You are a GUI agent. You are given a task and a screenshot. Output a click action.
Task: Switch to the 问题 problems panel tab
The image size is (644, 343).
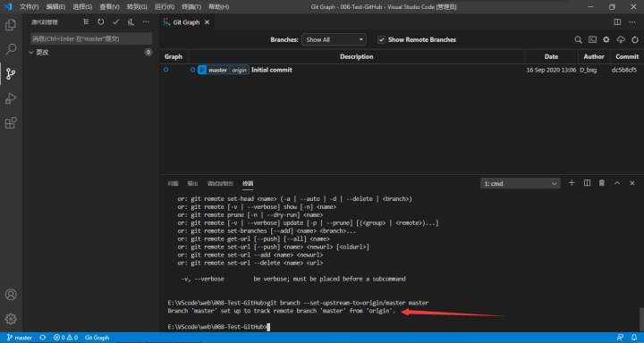(173, 183)
